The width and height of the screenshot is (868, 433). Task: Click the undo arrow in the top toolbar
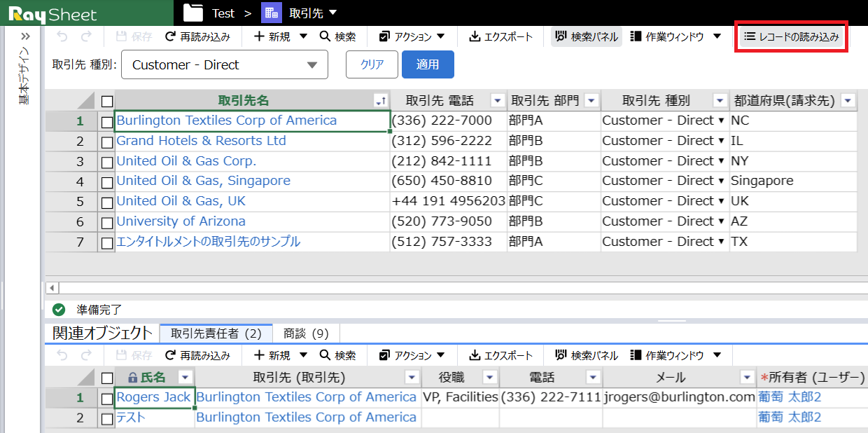[x=62, y=36]
